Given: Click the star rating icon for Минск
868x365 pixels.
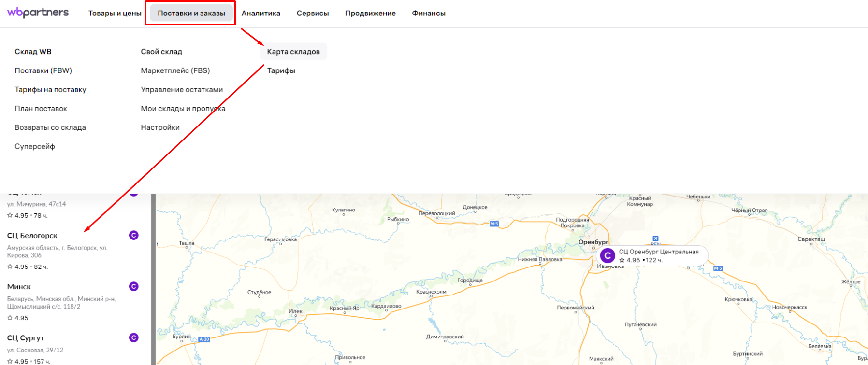Looking at the screenshot, I should 10,318.
